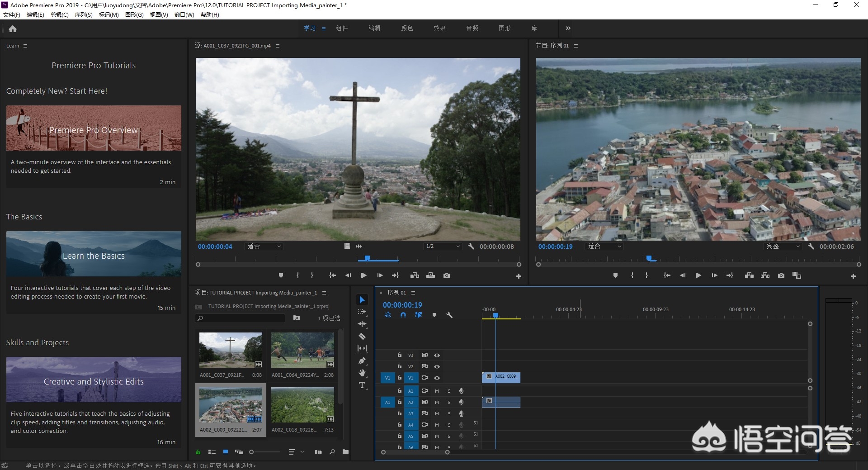Play the Source monitor clip
The height and width of the screenshot is (470, 868).
coord(363,275)
